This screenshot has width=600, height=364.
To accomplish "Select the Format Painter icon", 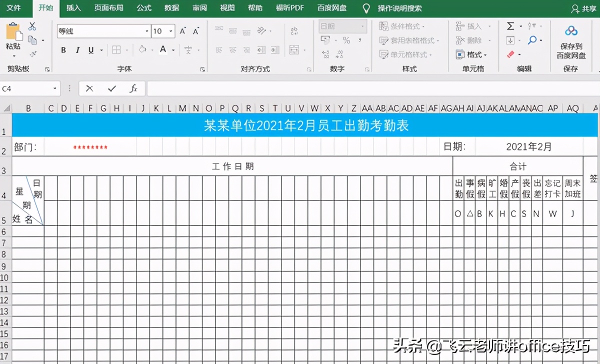I will point(33,53).
